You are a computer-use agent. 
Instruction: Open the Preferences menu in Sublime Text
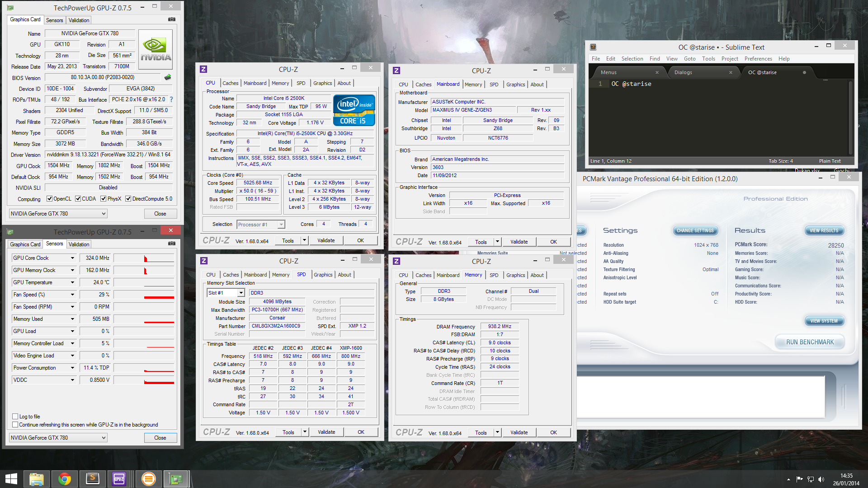pyautogui.click(x=758, y=59)
